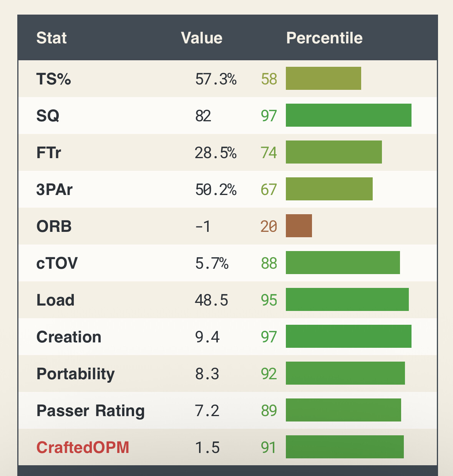Click the cTOV percentile number 88

pos(269,263)
